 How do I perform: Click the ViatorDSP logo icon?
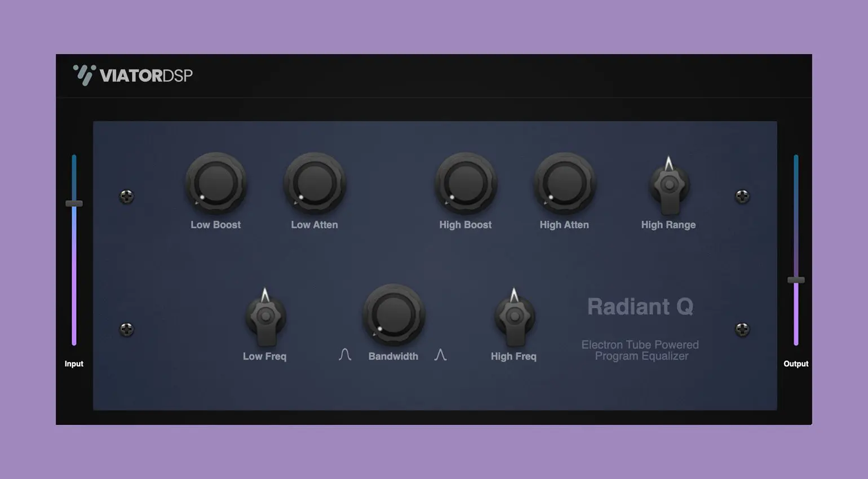[85, 75]
